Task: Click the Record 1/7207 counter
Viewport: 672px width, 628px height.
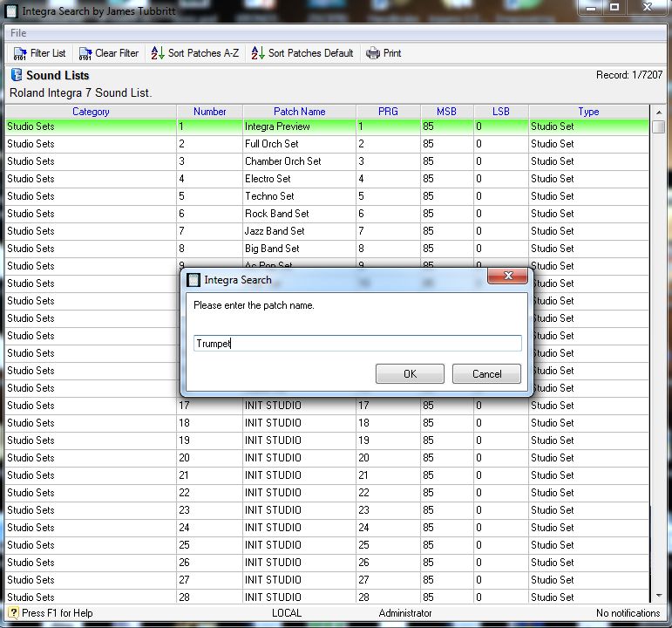Action: tap(629, 75)
